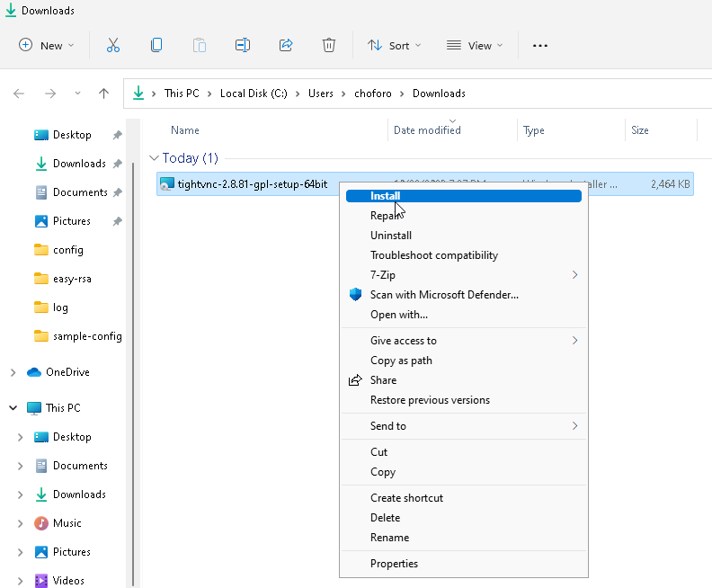
Task: Open the See more ellipsis menu
Action: pyautogui.click(x=540, y=46)
